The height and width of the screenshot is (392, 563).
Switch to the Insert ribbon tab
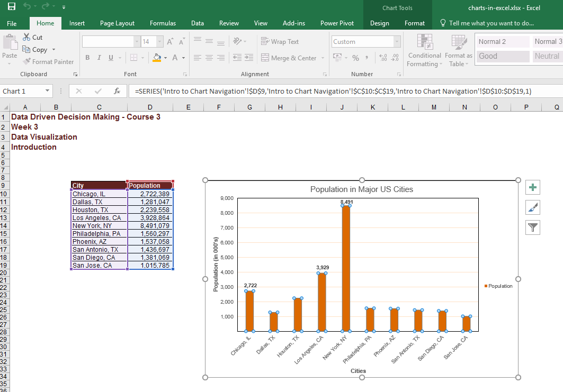coord(77,23)
